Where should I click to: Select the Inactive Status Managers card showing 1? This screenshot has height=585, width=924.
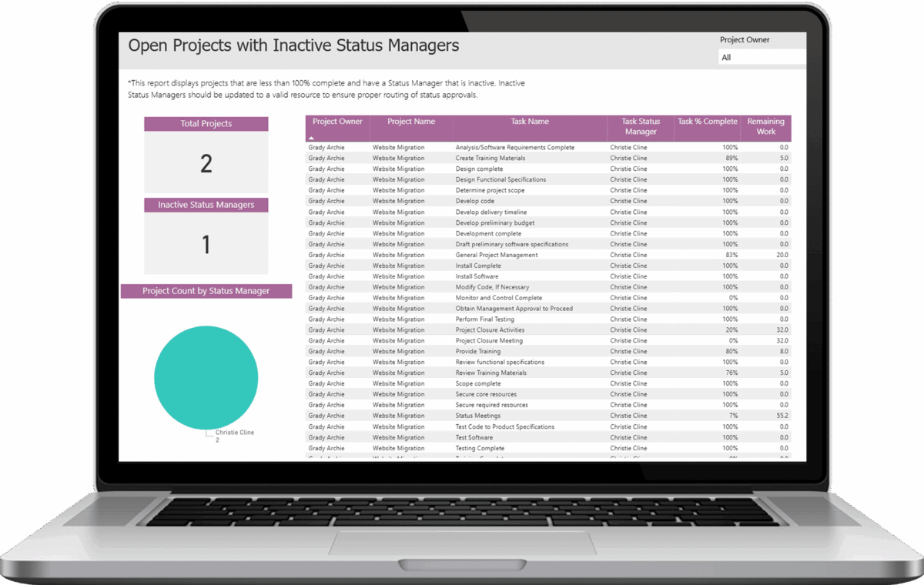coord(206,236)
